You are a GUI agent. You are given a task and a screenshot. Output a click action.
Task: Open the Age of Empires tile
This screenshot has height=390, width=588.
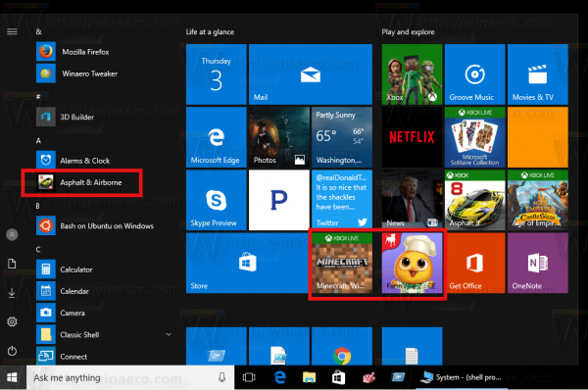point(538,200)
